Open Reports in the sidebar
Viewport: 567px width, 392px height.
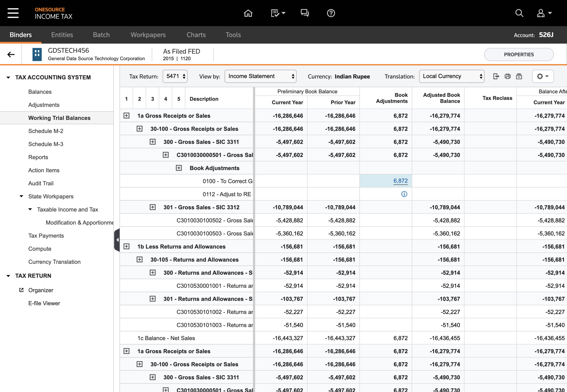coord(38,157)
